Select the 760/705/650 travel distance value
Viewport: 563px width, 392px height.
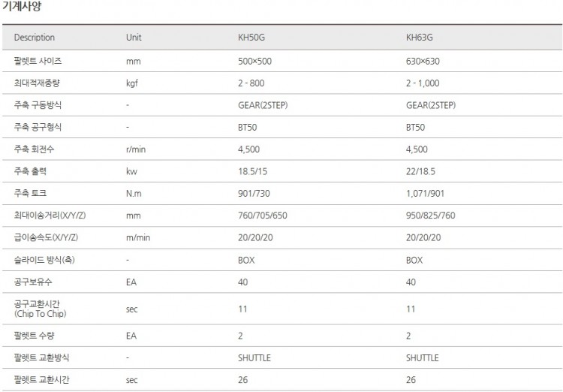(262, 216)
